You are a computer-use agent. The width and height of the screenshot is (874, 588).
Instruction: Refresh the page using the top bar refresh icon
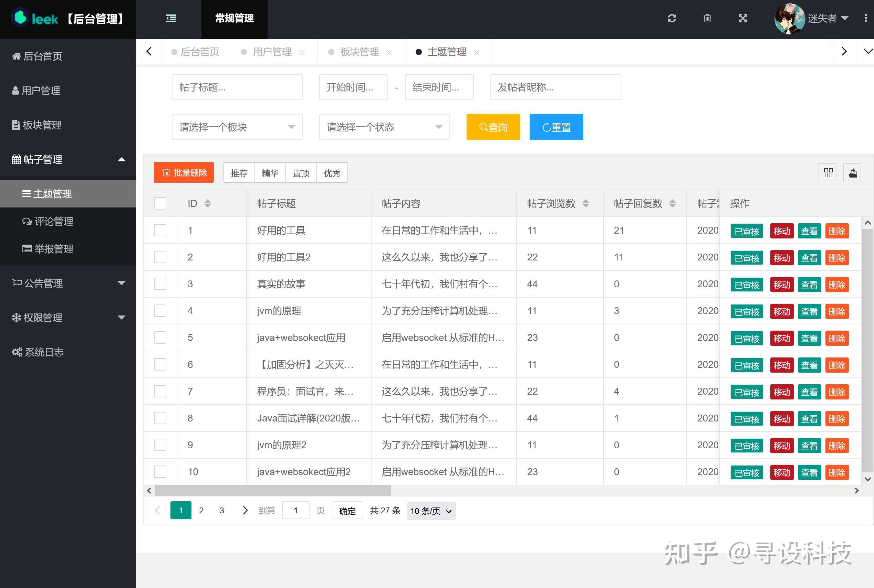pyautogui.click(x=672, y=18)
